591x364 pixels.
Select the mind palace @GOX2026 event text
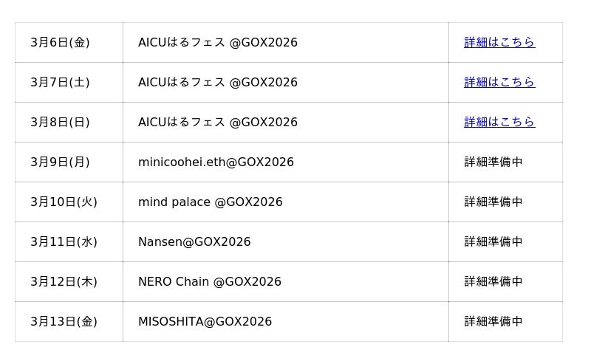pos(211,202)
